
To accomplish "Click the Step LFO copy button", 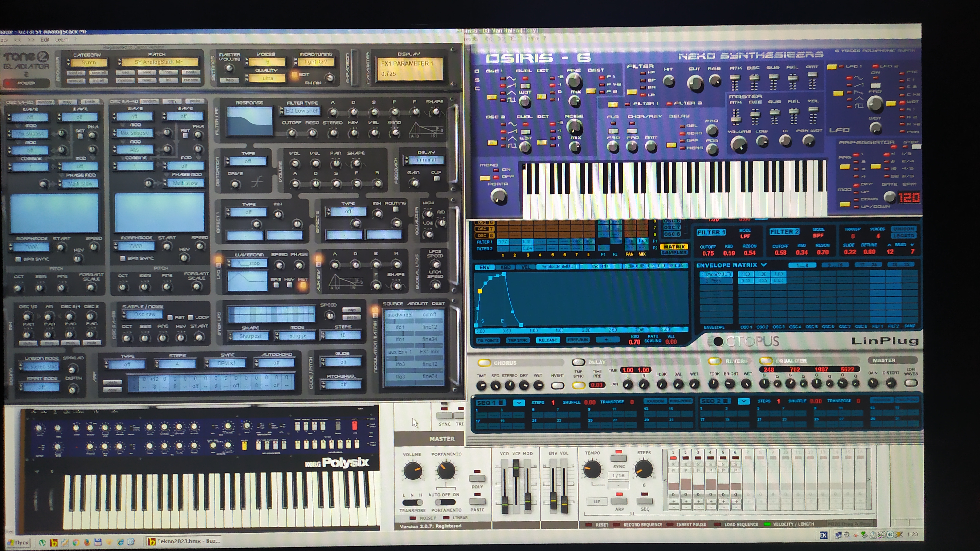I will [x=352, y=310].
